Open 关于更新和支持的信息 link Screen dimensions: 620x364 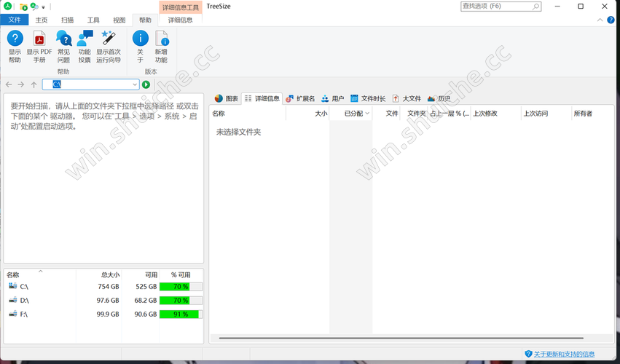(564, 354)
